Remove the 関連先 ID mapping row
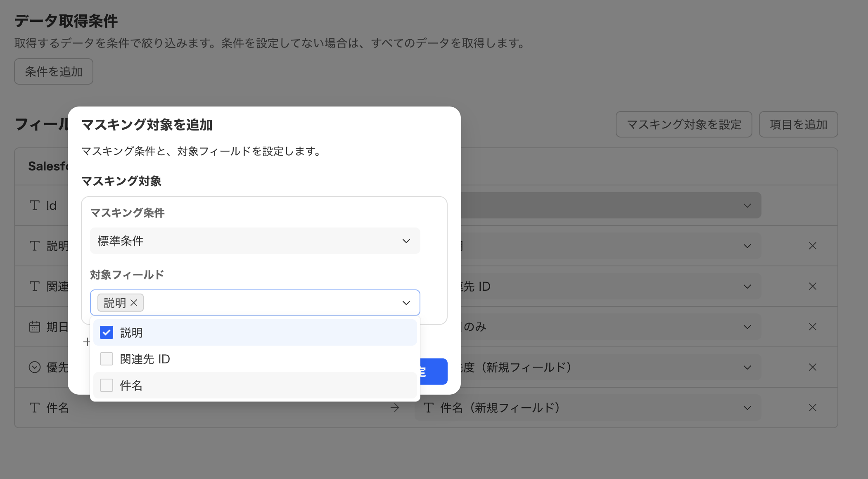This screenshot has width=868, height=479. [812, 286]
